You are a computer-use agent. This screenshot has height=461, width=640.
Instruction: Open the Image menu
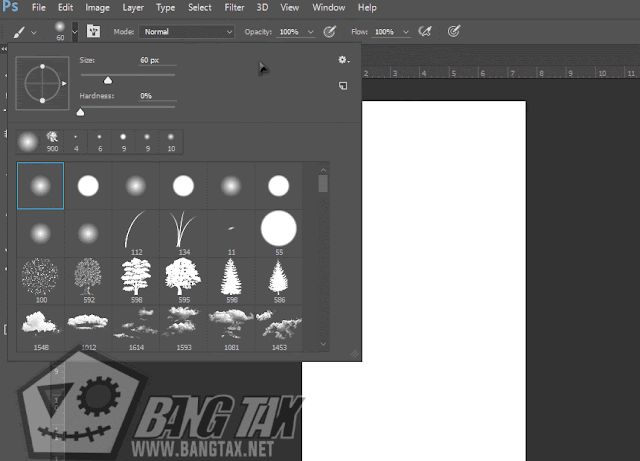[x=97, y=8]
